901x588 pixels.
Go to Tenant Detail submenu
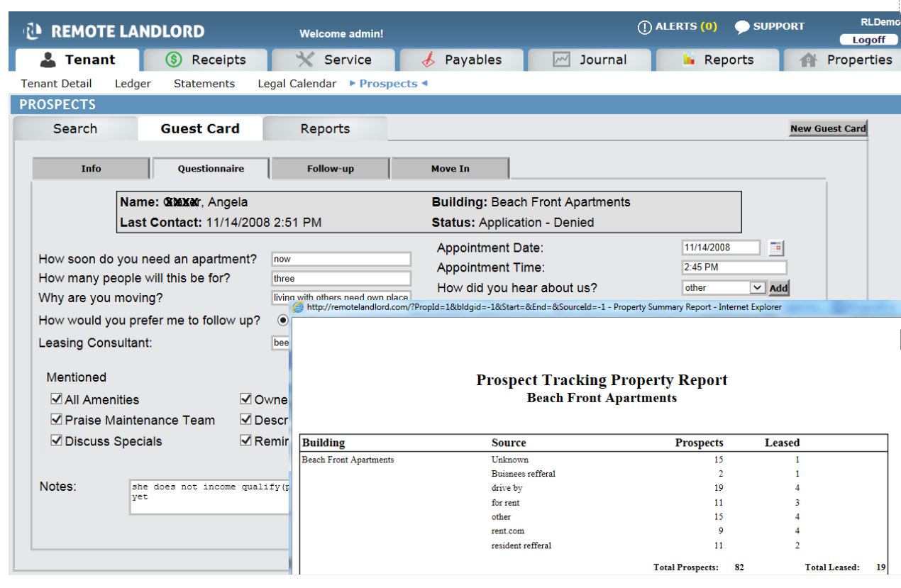pyautogui.click(x=56, y=84)
